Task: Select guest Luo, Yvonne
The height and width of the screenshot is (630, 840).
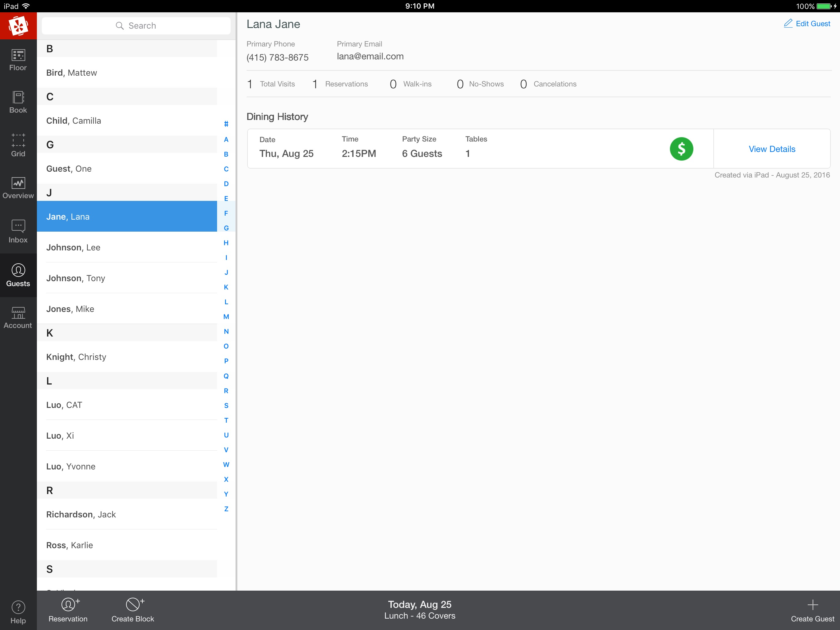Action: pyautogui.click(x=127, y=466)
